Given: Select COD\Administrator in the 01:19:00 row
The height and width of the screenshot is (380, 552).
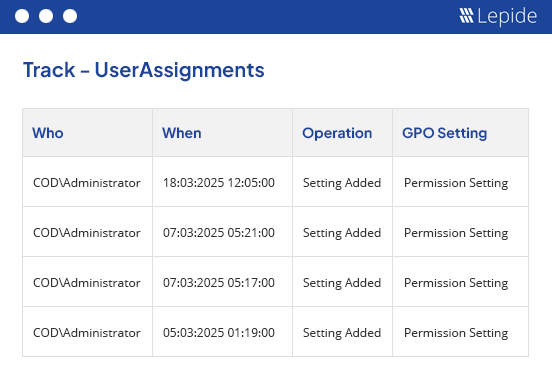Looking at the screenshot, I should click(x=87, y=333).
